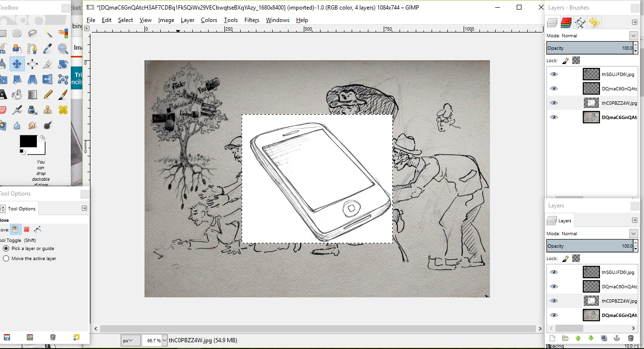
Task: Select thC0PBZZ4W.jpg layer thumbnail in top panel
Action: pyautogui.click(x=591, y=103)
